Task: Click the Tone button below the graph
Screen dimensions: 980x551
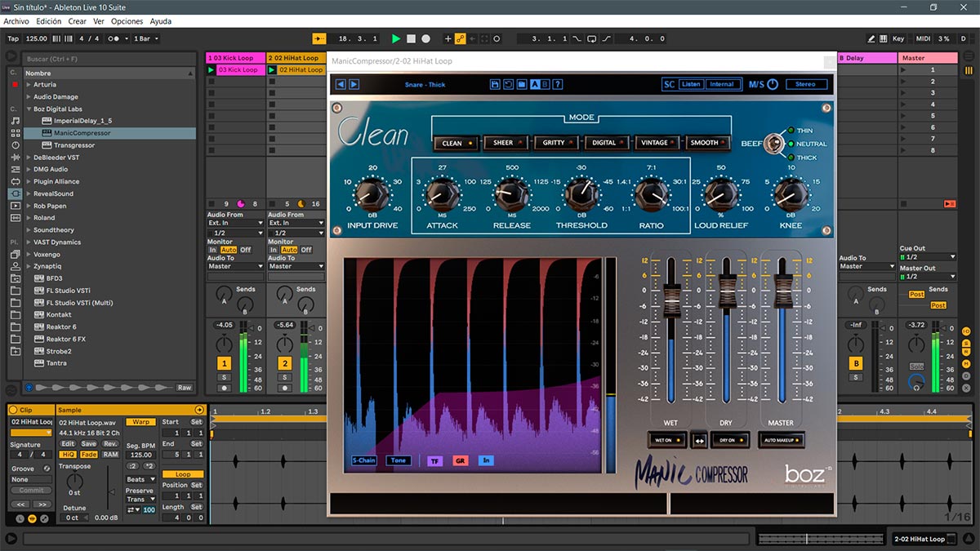Action: [399, 460]
